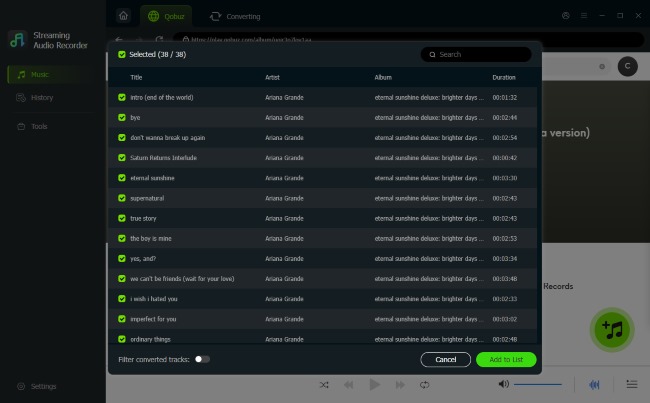Click the browser reload icon

click(x=159, y=39)
